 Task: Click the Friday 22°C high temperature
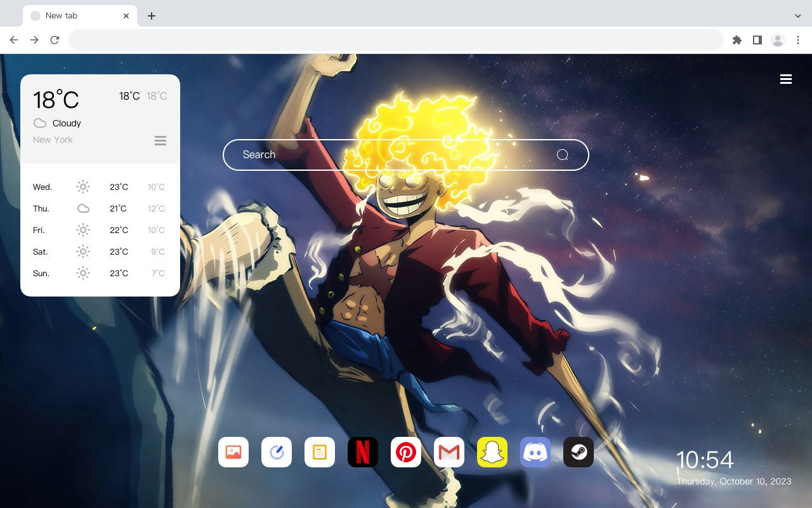(119, 230)
